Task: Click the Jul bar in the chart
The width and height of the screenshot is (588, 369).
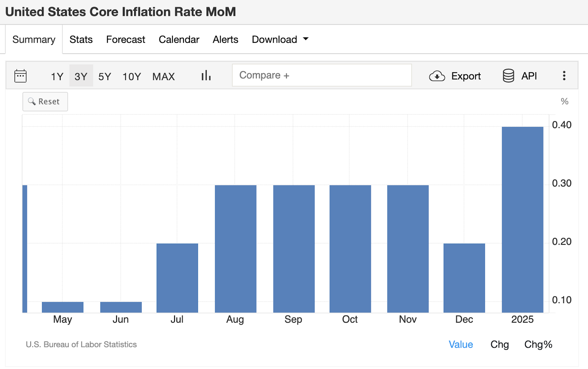Action: pyautogui.click(x=177, y=278)
